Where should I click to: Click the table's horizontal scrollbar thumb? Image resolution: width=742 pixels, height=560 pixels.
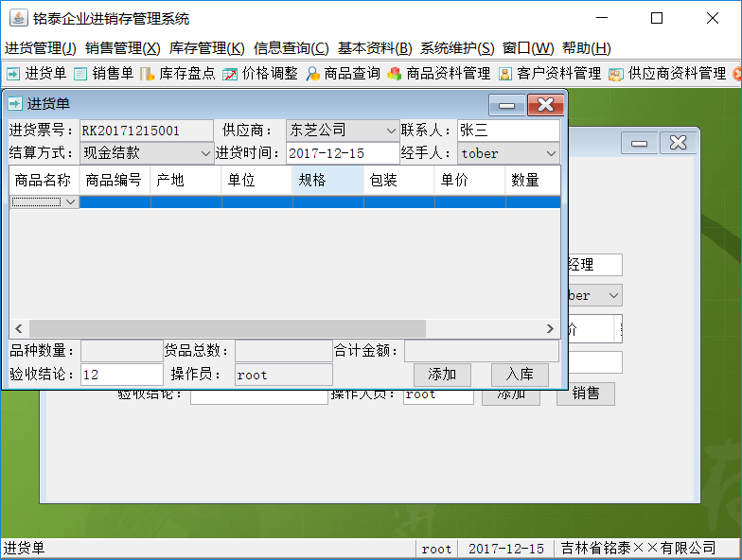227,328
